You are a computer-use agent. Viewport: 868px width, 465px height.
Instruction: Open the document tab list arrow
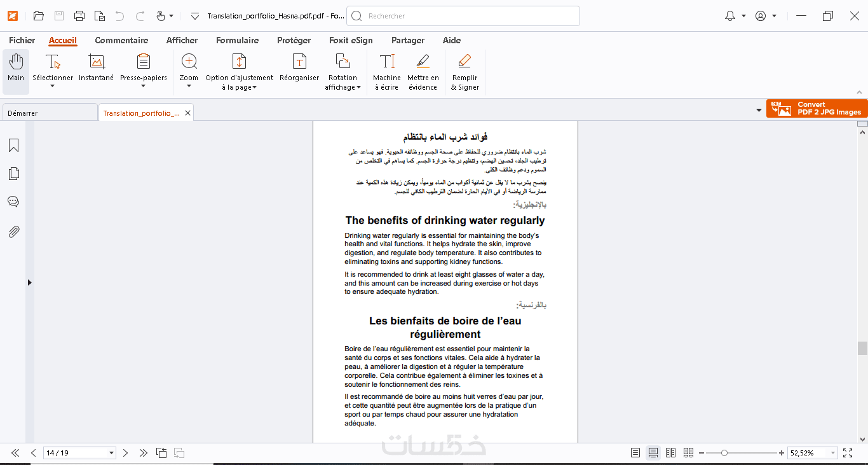(x=759, y=111)
